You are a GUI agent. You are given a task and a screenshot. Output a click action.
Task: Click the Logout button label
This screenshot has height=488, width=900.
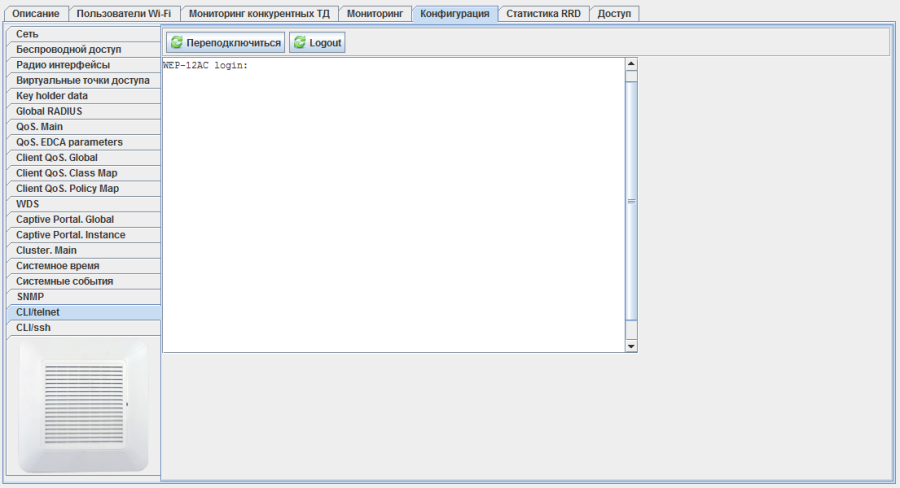(325, 43)
